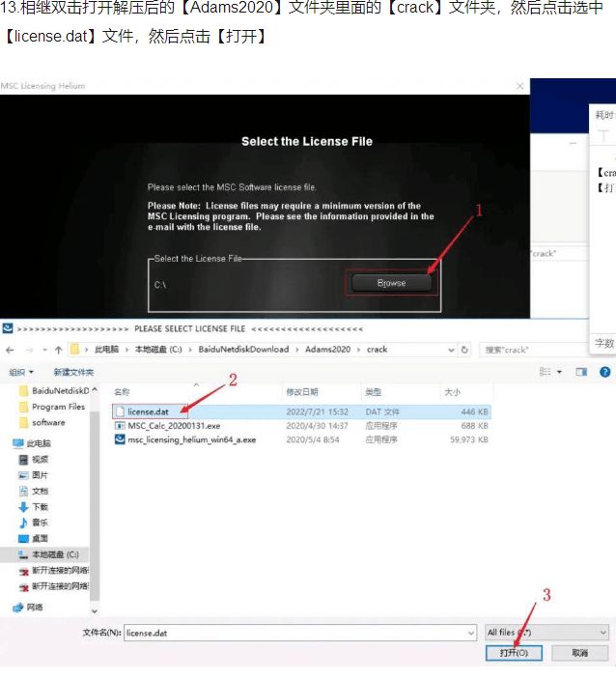Go up one folder level
The height and width of the screenshot is (679, 616).
tap(59, 350)
